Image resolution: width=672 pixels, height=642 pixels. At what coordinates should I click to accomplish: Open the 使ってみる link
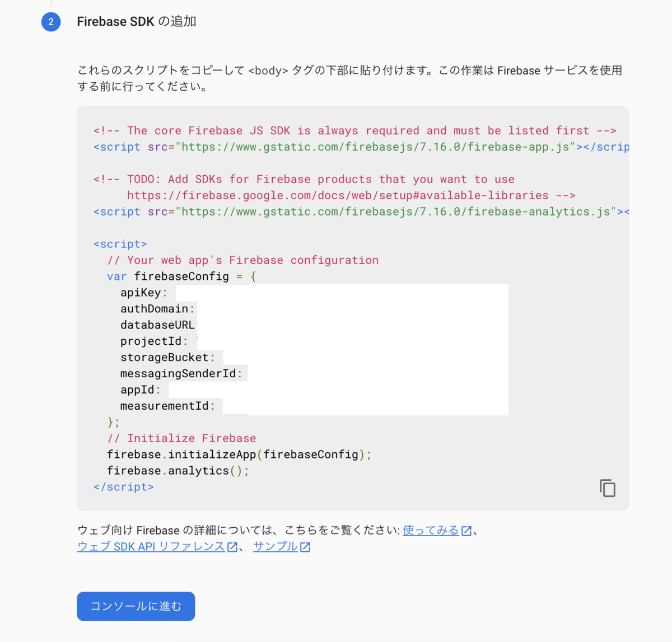[x=431, y=530]
